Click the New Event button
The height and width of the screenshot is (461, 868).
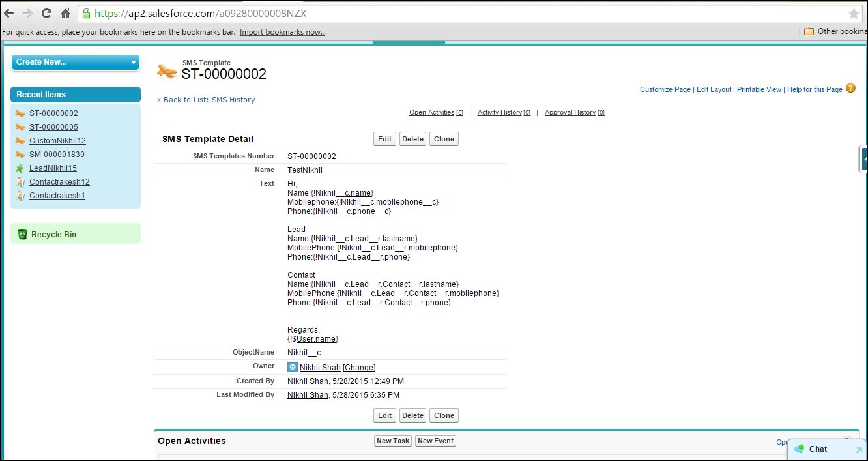[x=435, y=441]
